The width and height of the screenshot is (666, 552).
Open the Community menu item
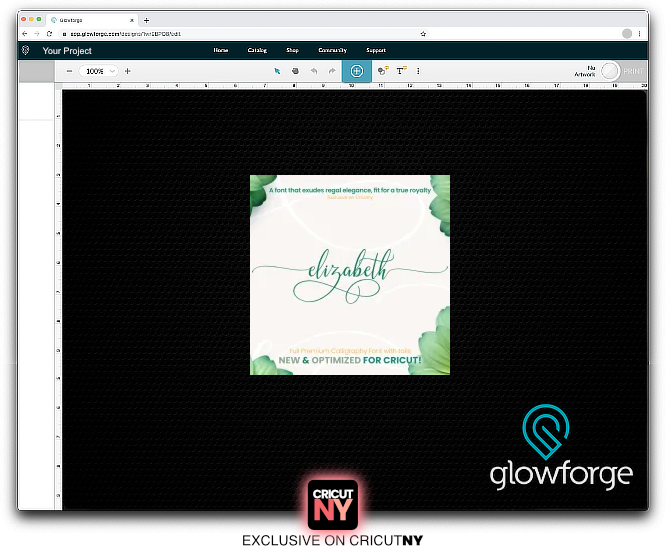333,50
